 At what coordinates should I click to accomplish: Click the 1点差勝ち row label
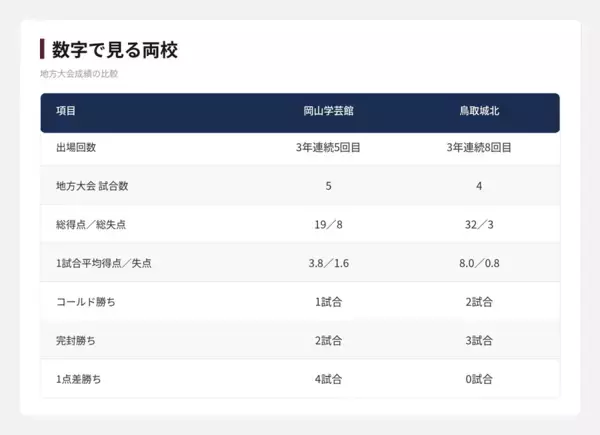(78, 379)
